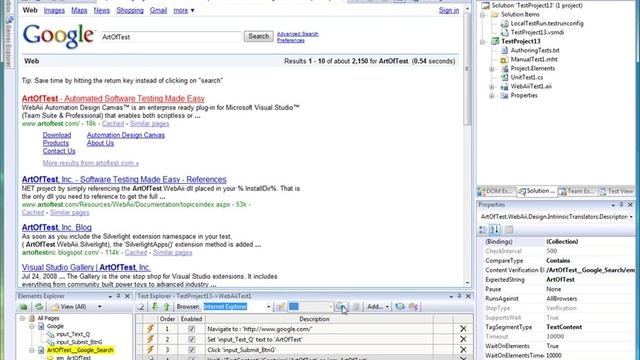Close the Elements Explorer panel
The image size is (640, 360).
tap(127, 296)
